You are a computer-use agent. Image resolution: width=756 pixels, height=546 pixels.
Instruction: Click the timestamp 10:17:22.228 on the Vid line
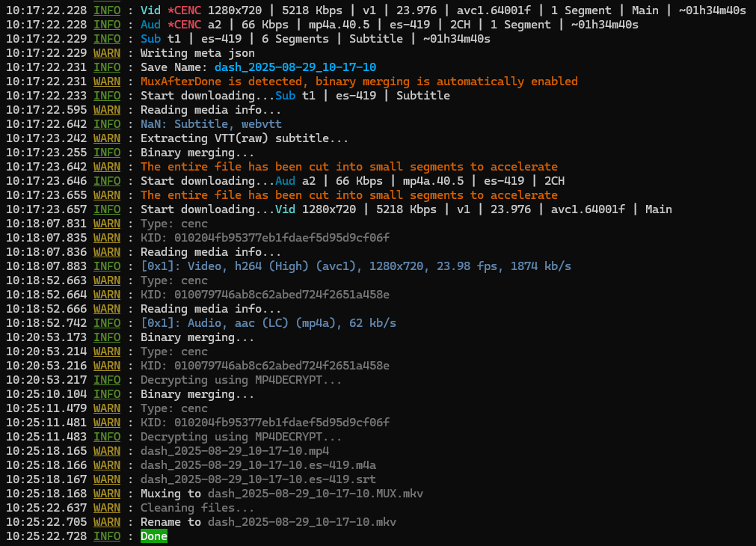click(46, 10)
